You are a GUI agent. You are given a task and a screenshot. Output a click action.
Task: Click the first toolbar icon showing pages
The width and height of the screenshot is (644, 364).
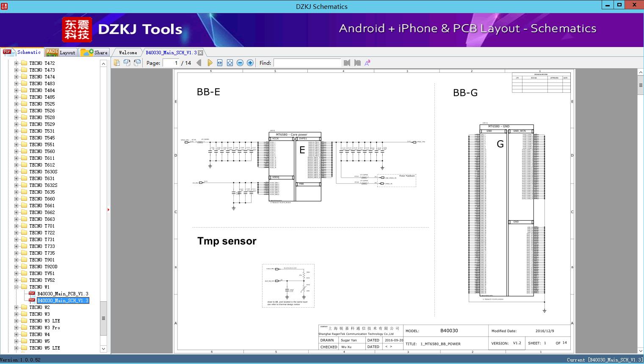(x=117, y=63)
